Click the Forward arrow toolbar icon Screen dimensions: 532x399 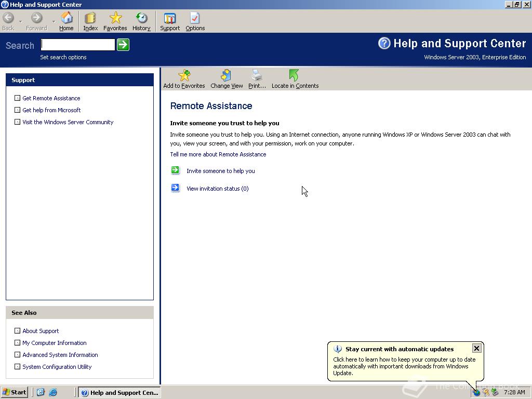click(x=36, y=18)
